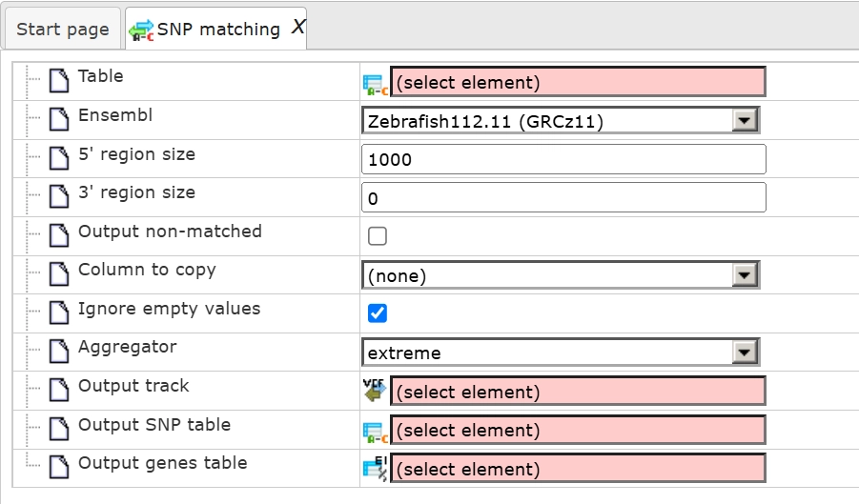Select element for Output genes table field
This screenshot has height=504, width=859.
(577, 469)
